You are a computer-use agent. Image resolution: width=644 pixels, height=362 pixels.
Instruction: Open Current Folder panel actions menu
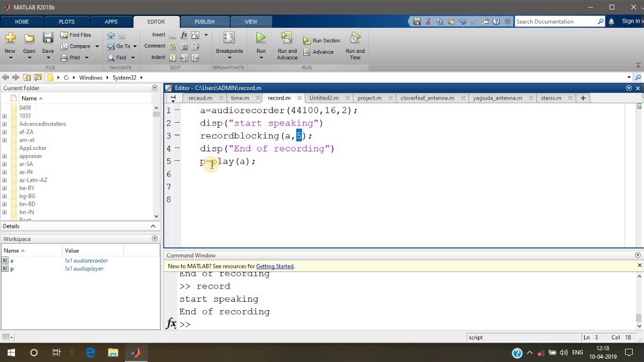pos(154,88)
